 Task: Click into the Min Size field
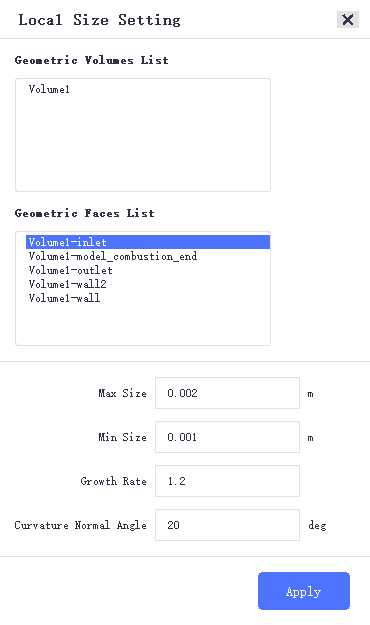(x=227, y=437)
